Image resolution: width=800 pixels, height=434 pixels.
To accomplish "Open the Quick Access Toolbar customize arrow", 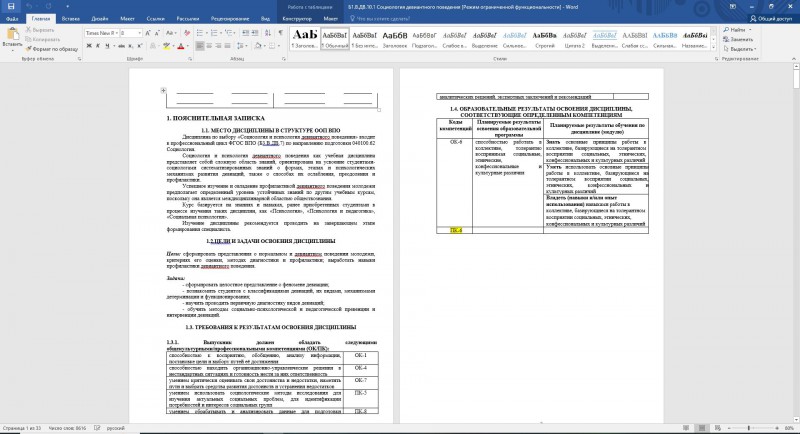I will [67, 7].
